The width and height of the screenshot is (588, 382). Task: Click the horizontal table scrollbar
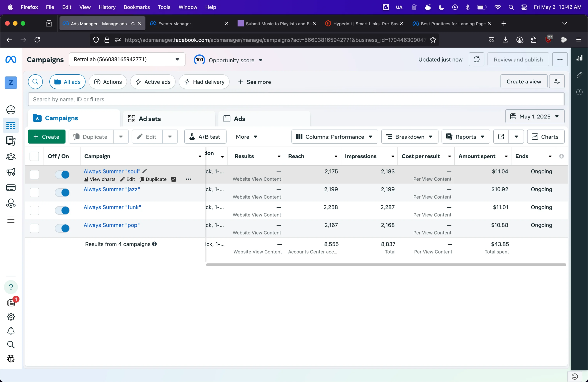(x=386, y=265)
